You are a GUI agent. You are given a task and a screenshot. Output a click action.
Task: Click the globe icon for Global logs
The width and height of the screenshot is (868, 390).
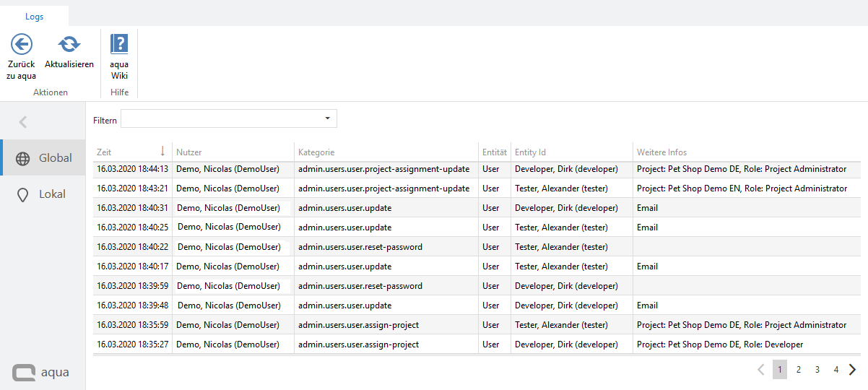(x=23, y=158)
